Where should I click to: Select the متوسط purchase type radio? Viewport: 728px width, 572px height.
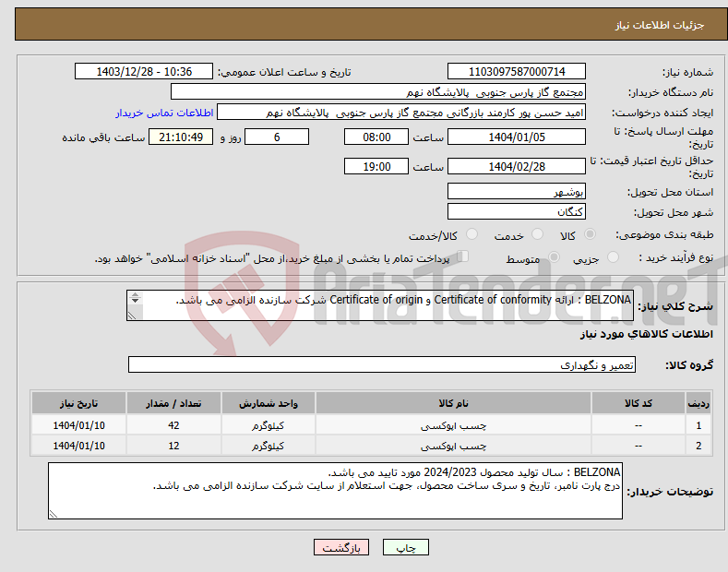[554, 257]
